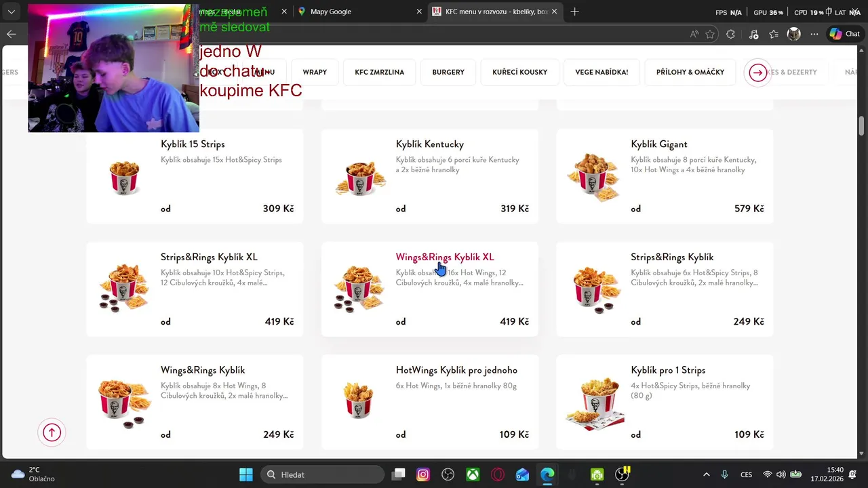Open the Edge extensions puzzle icon

[730, 34]
